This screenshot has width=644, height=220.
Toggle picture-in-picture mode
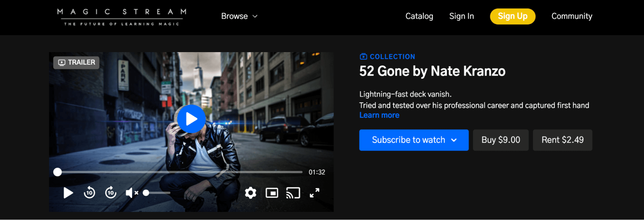272,193
